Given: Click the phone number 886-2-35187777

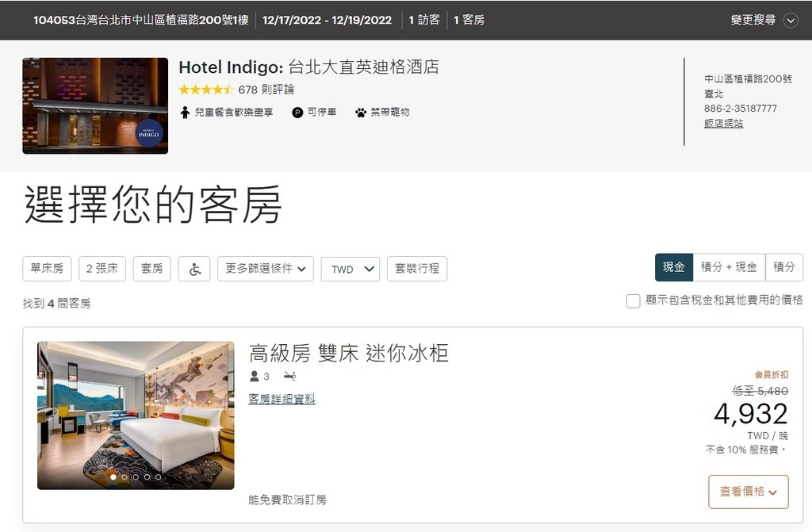Looking at the screenshot, I should tap(740, 109).
